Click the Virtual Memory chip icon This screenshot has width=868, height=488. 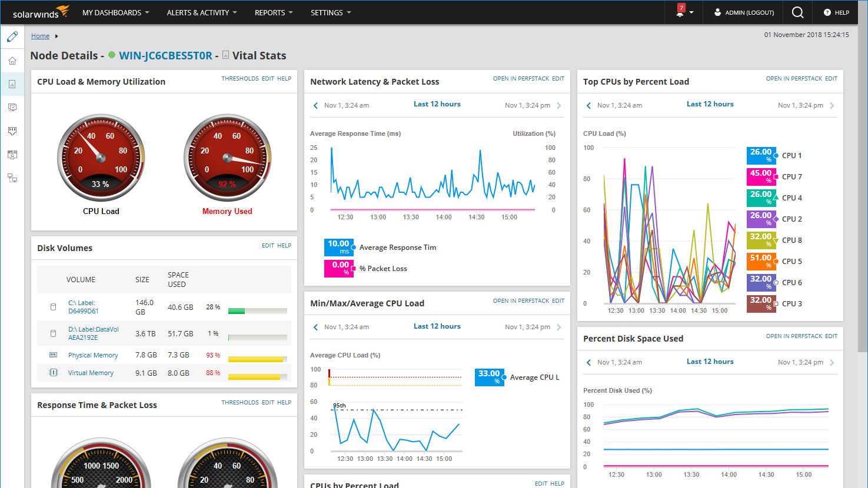[52, 372]
